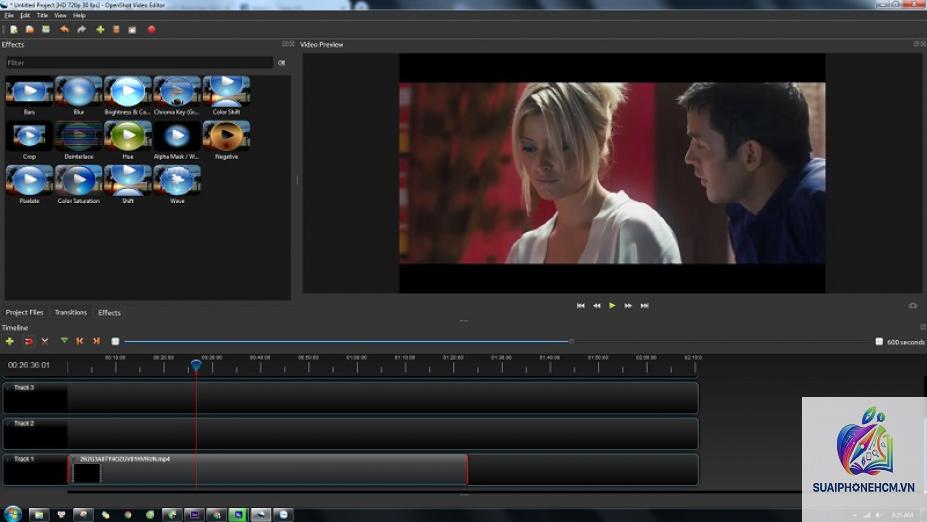Select the Pixelate effect
Image resolution: width=927 pixels, height=522 pixels.
click(x=29, y=184)
